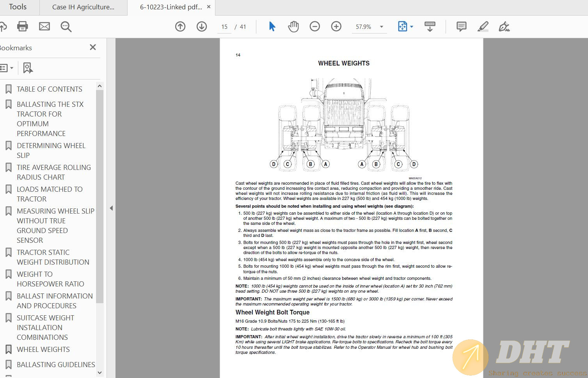Click the tractor wheel weights diagram
This screenshot has width=588, height=378.
point(344,125)
